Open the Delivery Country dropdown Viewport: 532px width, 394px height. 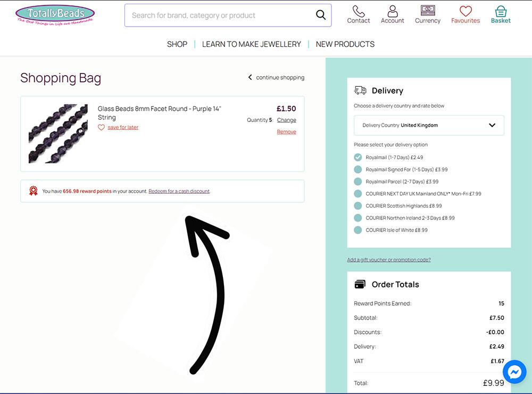click(429, 125)
